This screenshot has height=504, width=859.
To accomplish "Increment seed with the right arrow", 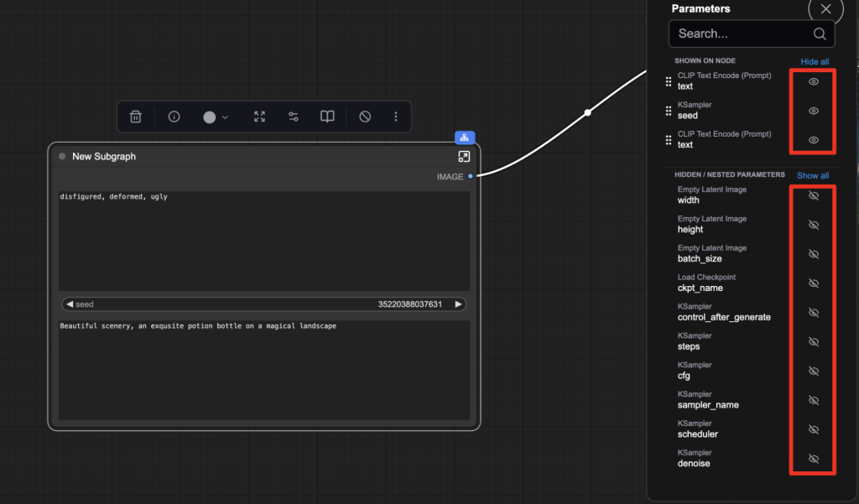I will pyautogui.click(x=458, y=304).
